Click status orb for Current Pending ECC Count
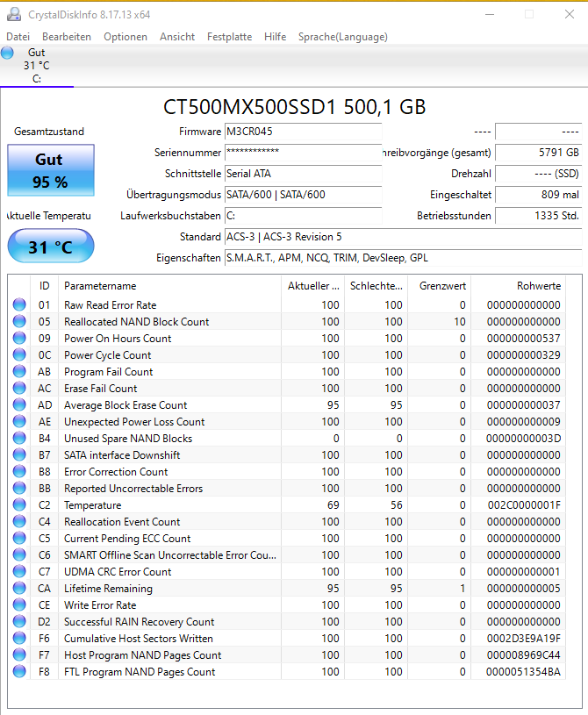The height and width of the screenshot is (715, 588). [19, 538]
